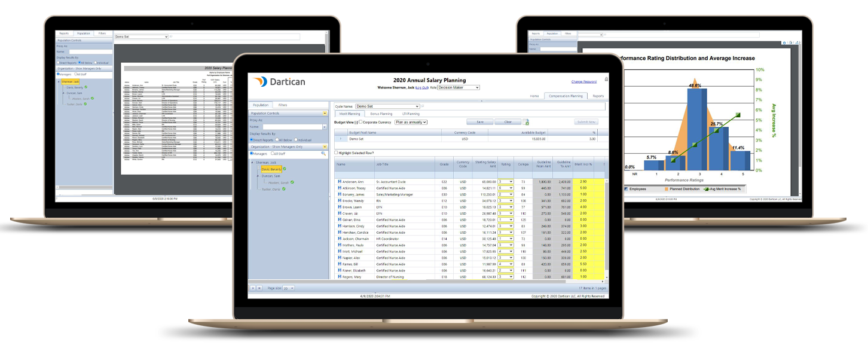
Task: Select the All Below radio option
Action: 277,139
